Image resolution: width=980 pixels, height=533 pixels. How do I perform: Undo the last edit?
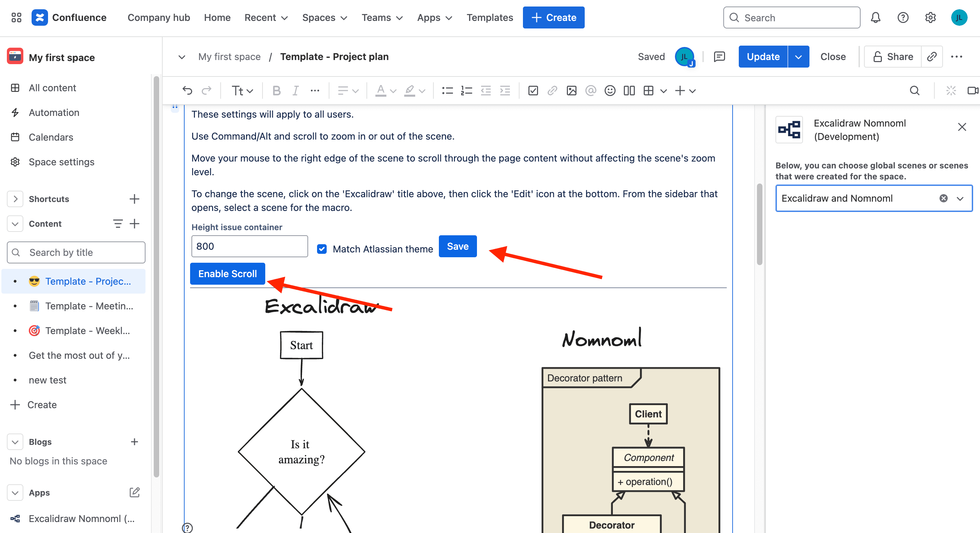(x=187, y=91)
